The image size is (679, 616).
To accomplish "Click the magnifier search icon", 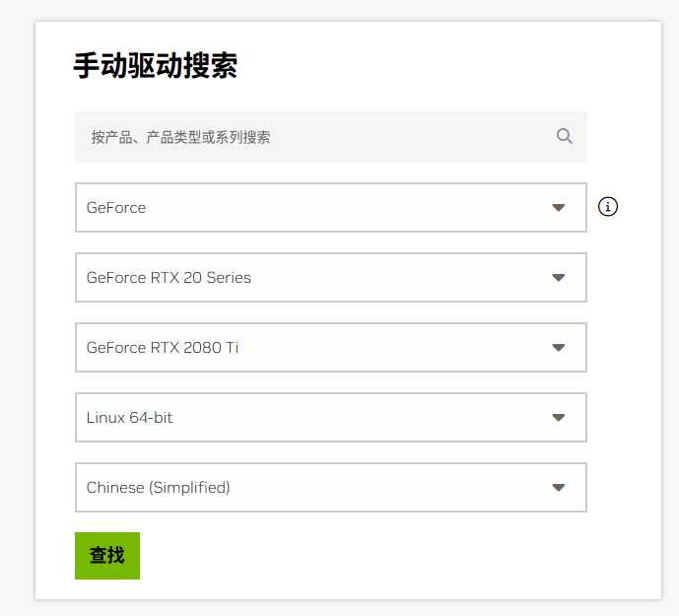I will (565, 136).
